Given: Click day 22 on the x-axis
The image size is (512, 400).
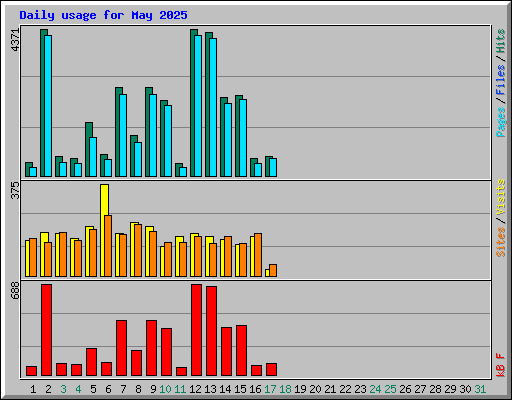Looking at the screenshot, I should coord(345,389).
